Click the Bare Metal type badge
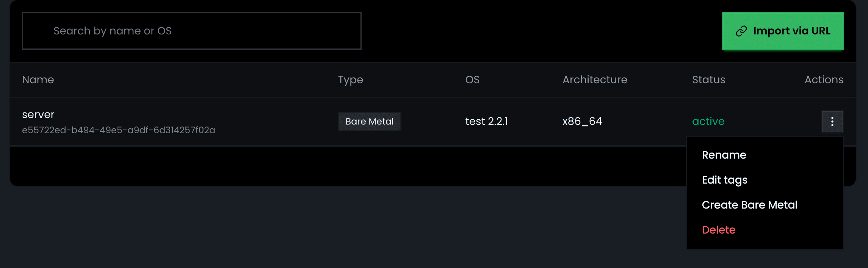The image size is (868, 268). click(x=369, y=122)
